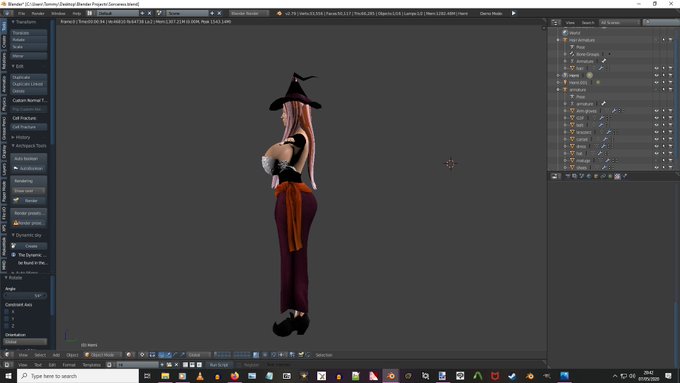The width and height of the screenshot is (680, 383).
Task: Toggle the 3D manipulator widget icon
Action: [x=161, y=355]
